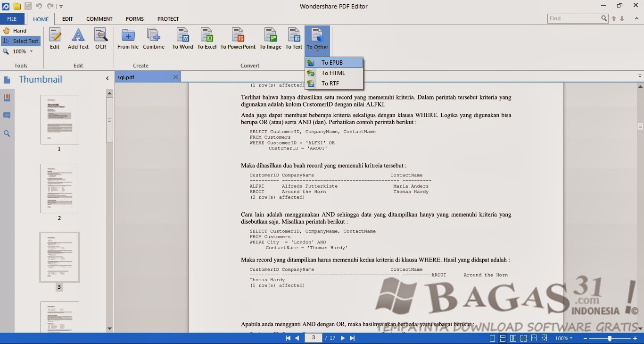Fit whole page in window
644x344 pixels.
coord(544,338)
